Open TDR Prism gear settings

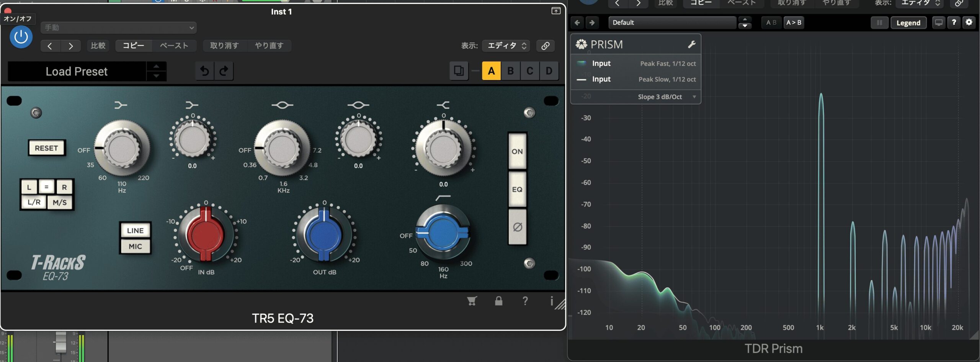(x=969, y=22)
